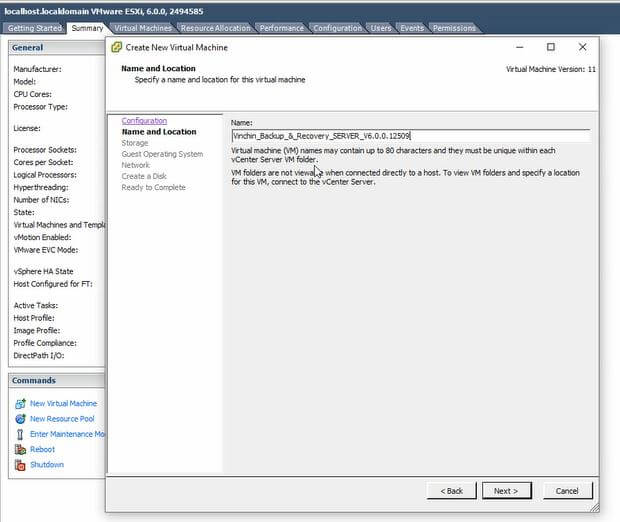Click the Logical Processors label
Image resolution: width=620 pixels, height=522 pixels.
45,175
